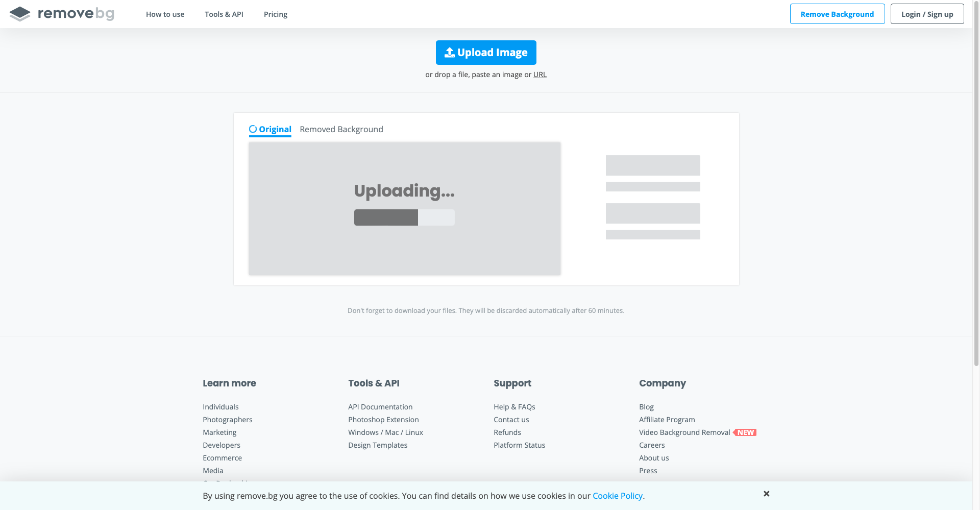Click the upload progress bar
Screen dimensions: 980x510
point(404,217)
